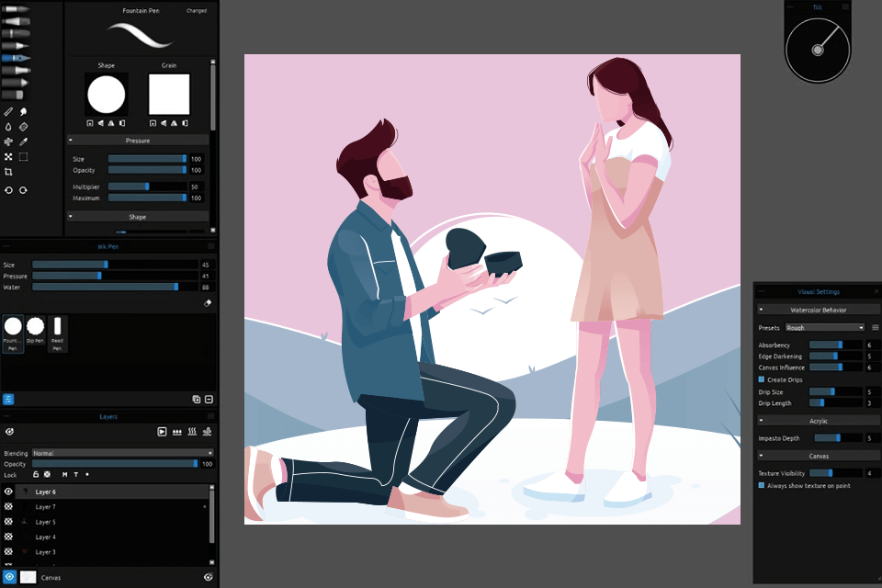
Task: Collapse the Pressure section
Action: coord(69,140)
